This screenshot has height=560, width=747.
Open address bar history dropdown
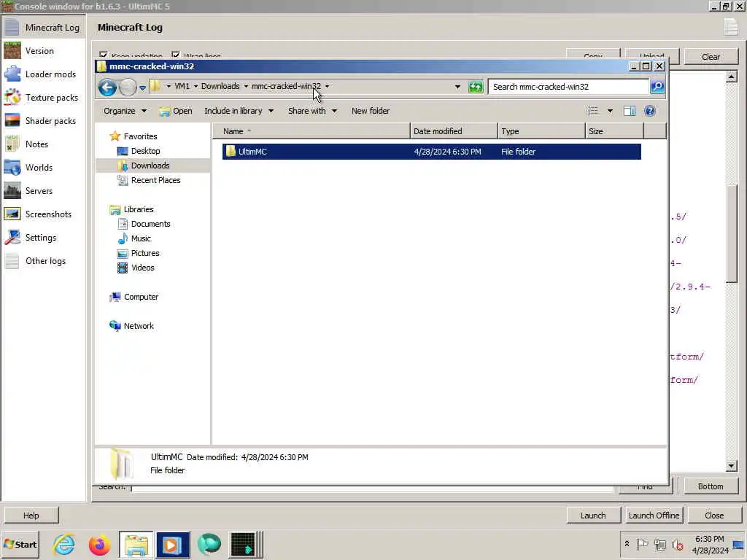pos(458,87)
